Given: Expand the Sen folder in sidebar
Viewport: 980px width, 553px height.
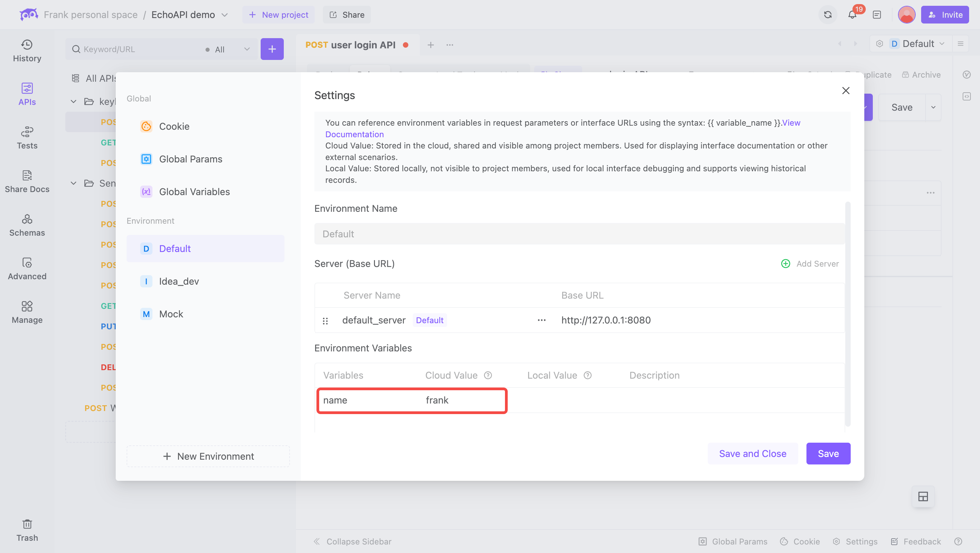Looking at the screenshot, I should pos(73,183).
